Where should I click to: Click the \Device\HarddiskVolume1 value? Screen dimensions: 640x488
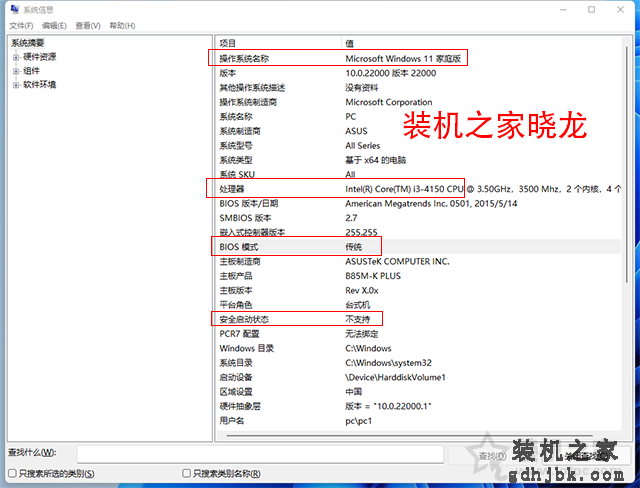pyautogui.click(x=395, y=377)
